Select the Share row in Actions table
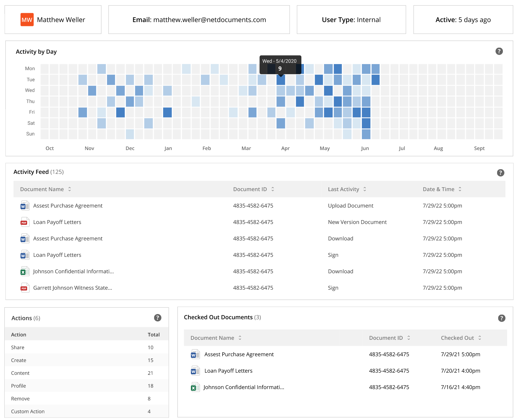This screenshot has height=420, width=519. pos(82,347)
